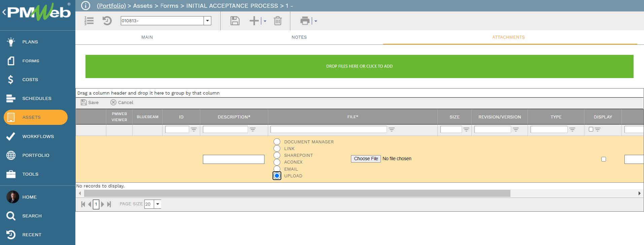Go to previous page of grid
Image resolution: width=644 pixels, height=245 pixels.
click(90, 204)
